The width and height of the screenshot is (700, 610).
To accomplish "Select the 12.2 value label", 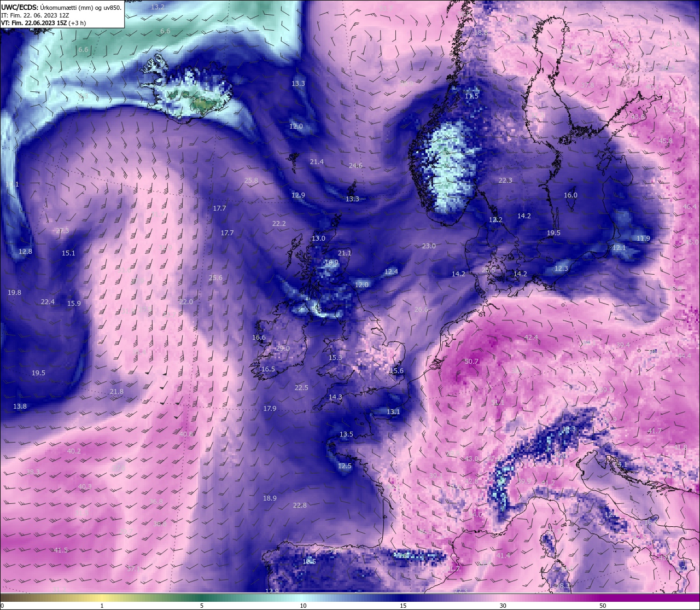I will coord(495,220).
